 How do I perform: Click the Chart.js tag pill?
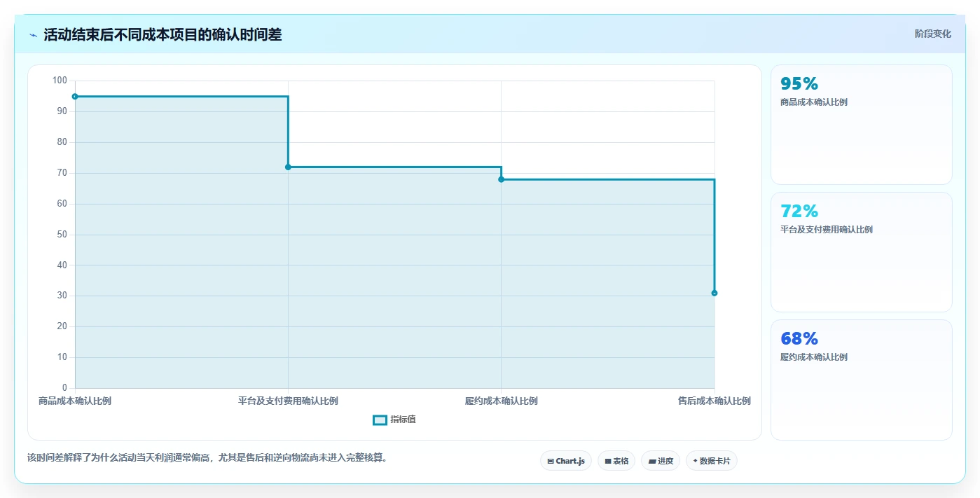click(566, 461)
